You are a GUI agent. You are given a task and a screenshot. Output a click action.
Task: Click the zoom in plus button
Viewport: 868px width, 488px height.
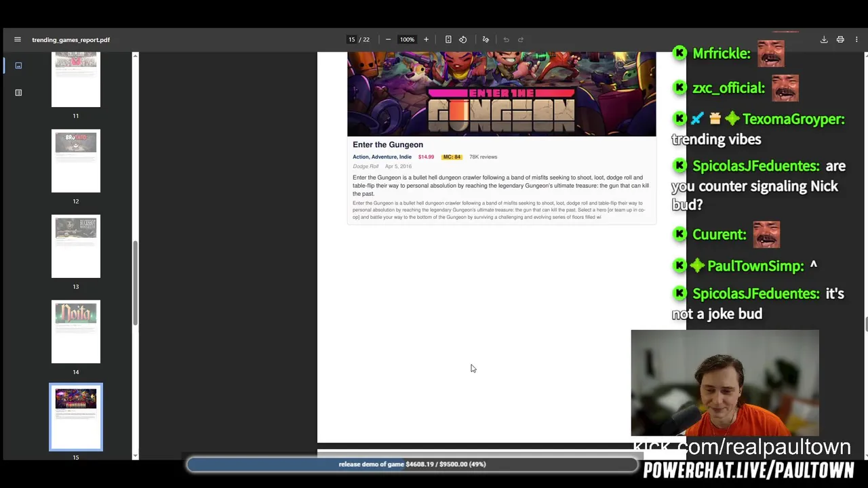(426, 39)
